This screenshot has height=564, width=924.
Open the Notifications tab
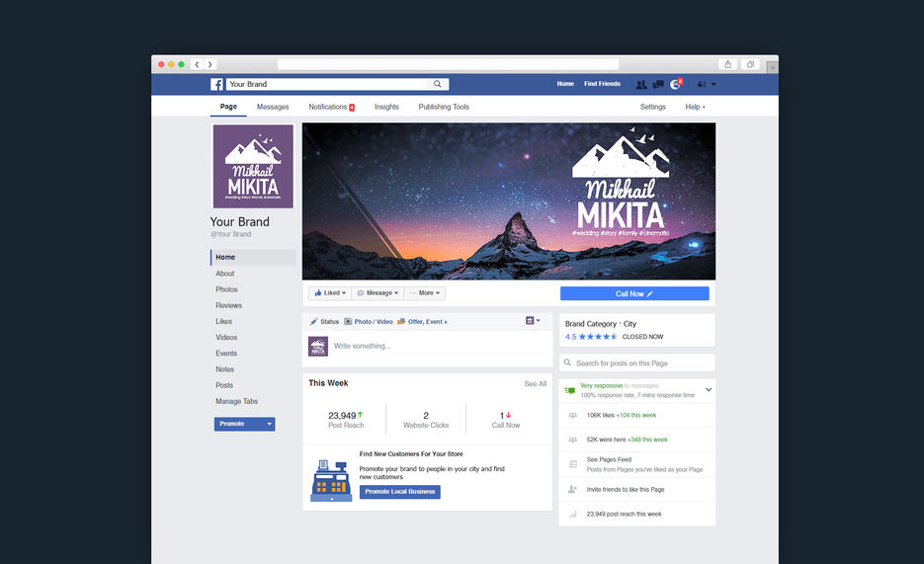coord(331,107)
